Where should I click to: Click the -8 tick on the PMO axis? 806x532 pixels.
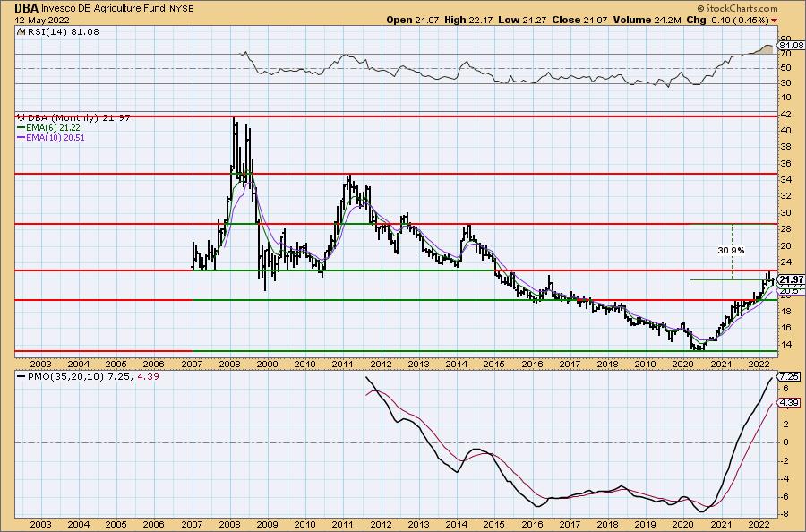pos(785,514)
